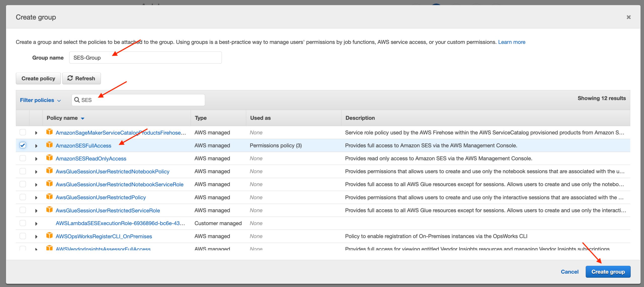The height and width of the screenshot is (287, 644).
Task: Click description 'Provides read only access to Amazon SES'
Action: point(438,158)
